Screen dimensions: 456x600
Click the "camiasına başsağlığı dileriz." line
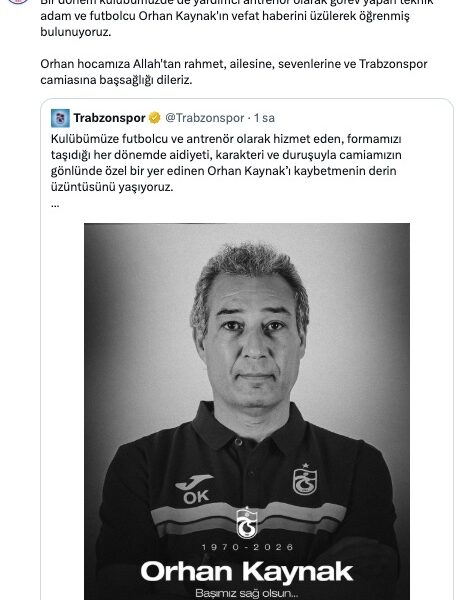[116, 80]
